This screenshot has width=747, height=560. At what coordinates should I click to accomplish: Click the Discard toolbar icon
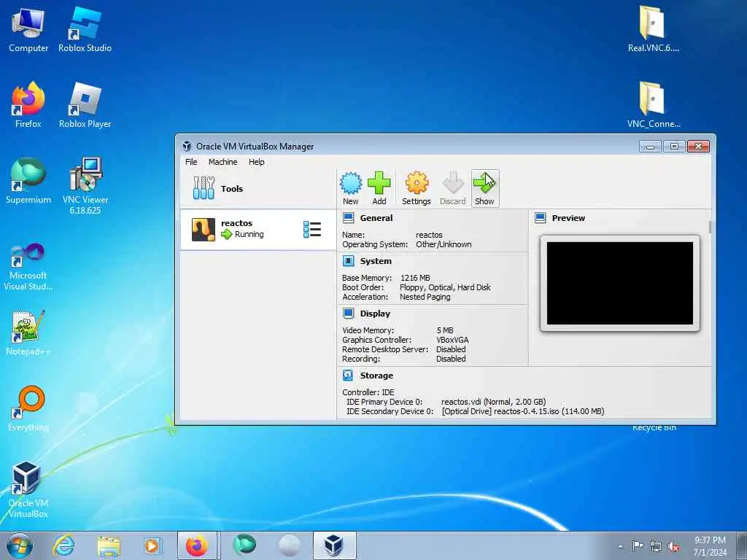pos(452,188)
